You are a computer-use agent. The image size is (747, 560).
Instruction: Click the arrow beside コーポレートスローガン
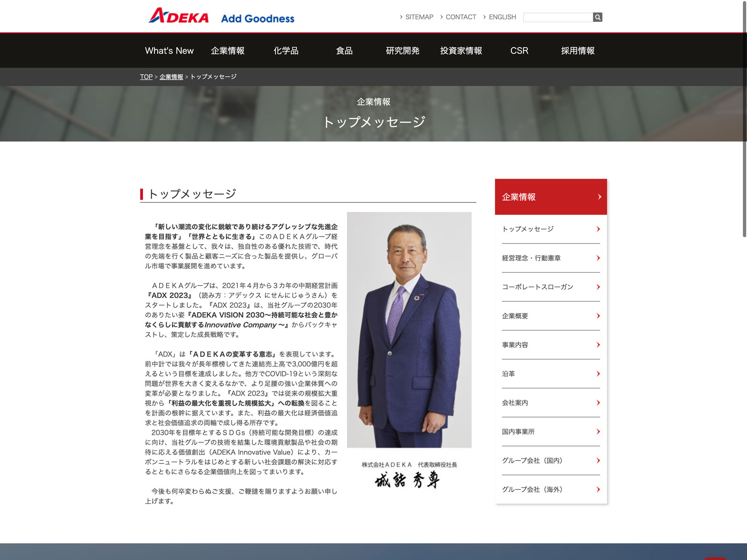(598, 287)
